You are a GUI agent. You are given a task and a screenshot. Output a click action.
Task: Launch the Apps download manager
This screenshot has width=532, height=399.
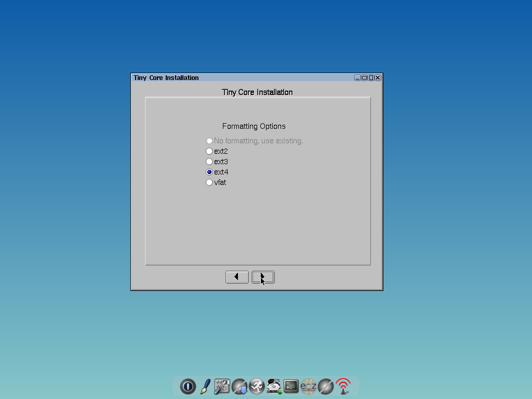click(x=240, y=387)
